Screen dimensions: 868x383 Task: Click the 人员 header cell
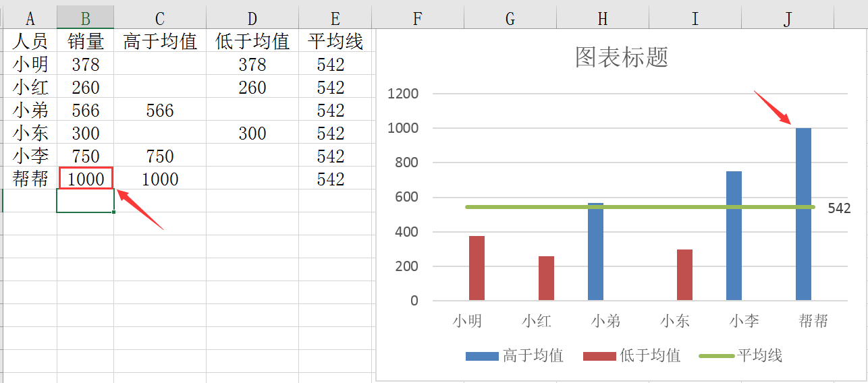(30, 42)
